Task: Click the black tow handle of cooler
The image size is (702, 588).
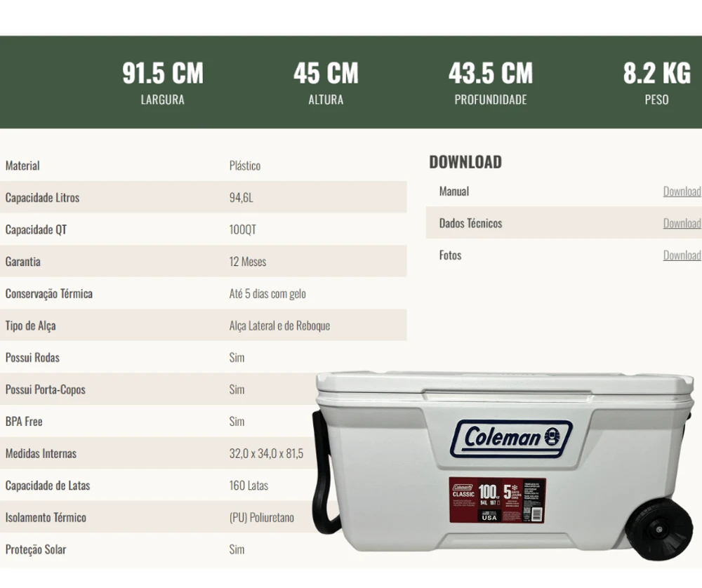Action: 324,473
